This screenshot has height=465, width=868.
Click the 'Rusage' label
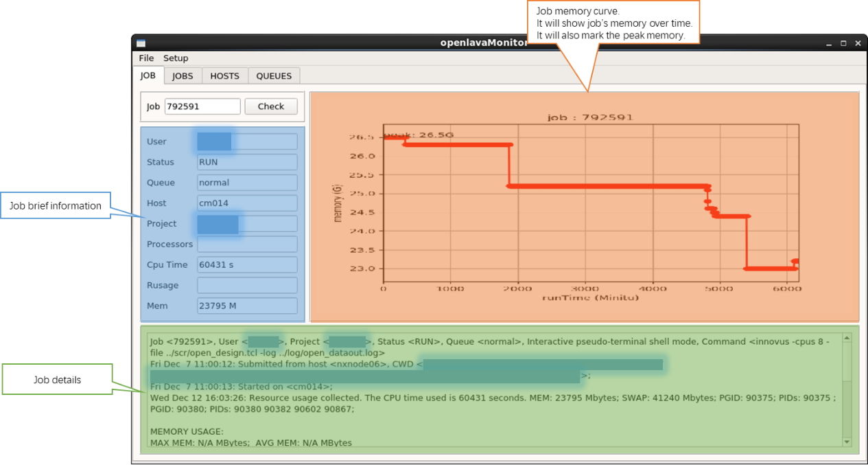[162, 286]
